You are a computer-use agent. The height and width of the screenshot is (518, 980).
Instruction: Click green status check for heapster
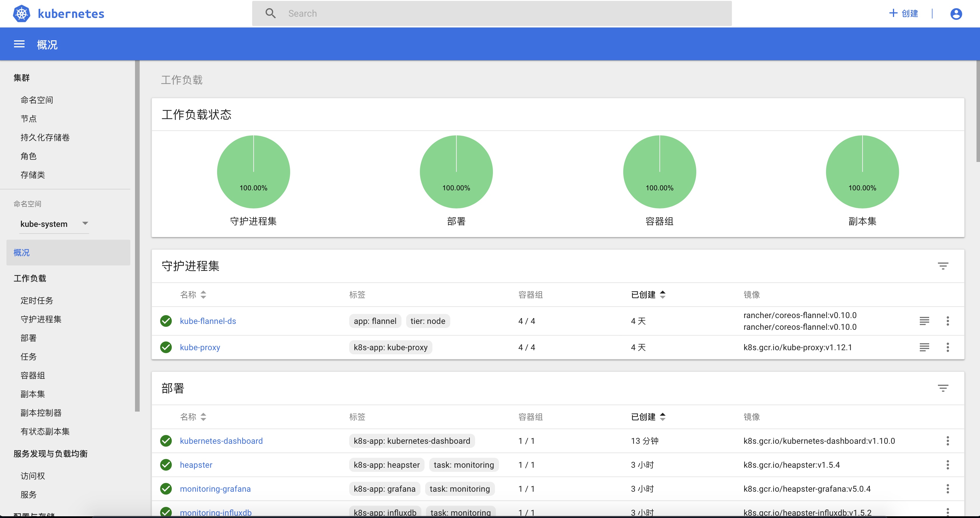click(x=166, y=465)
